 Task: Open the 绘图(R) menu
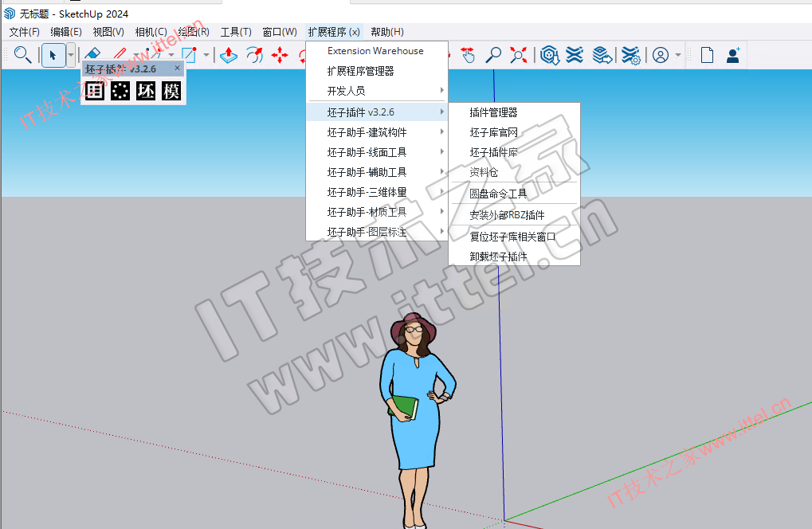[194, 32]
